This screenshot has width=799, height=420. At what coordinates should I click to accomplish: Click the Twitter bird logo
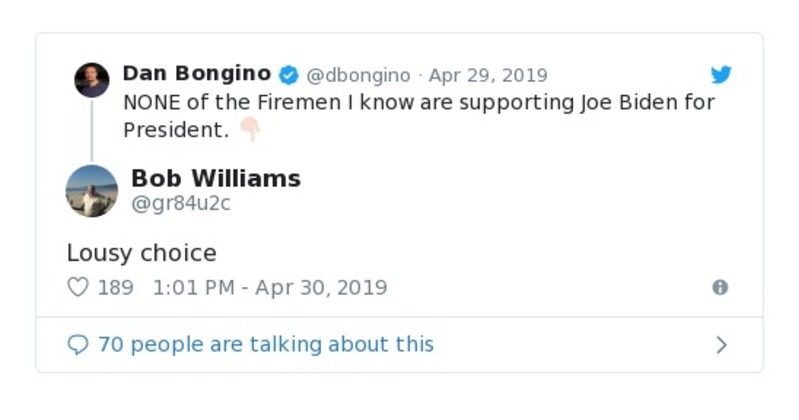(x=721, y=75)
